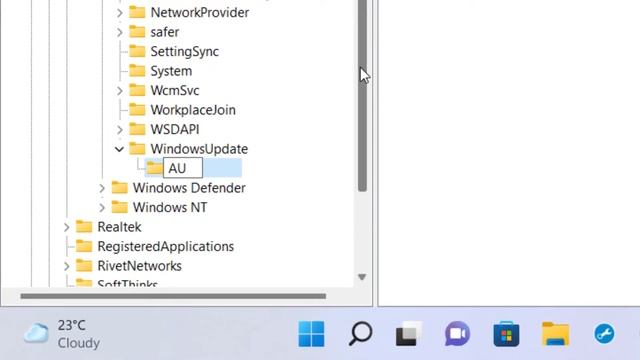Expand the Realtek key
Image resolution: width=640 pixels, height=360 pixels.
[x=67, y=227]
